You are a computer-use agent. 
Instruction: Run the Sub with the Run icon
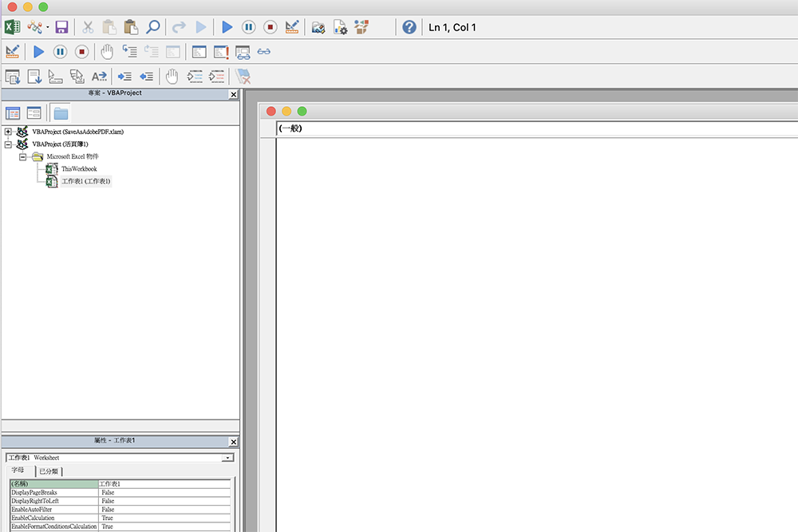[227, 26]
